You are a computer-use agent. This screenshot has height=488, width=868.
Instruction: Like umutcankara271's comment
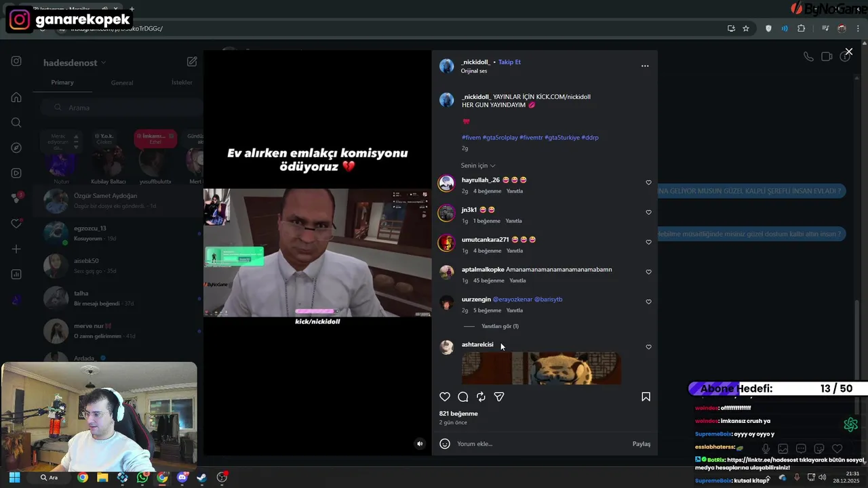648,242
